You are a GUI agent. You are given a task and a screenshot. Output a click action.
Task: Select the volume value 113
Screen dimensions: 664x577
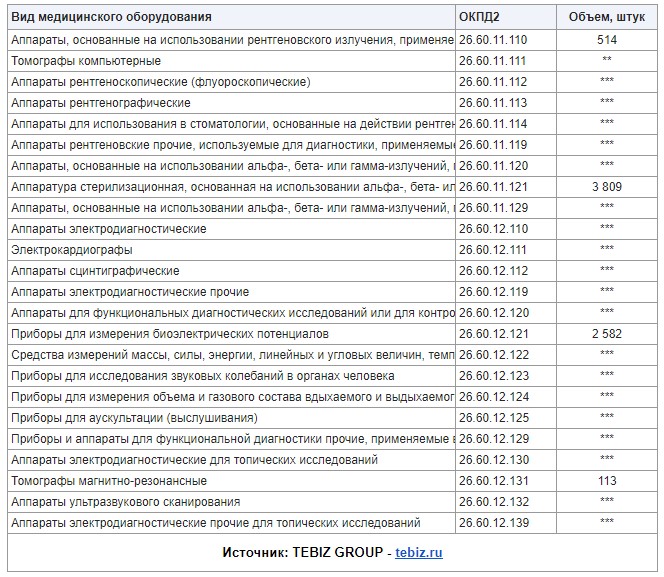coord(607,481)
